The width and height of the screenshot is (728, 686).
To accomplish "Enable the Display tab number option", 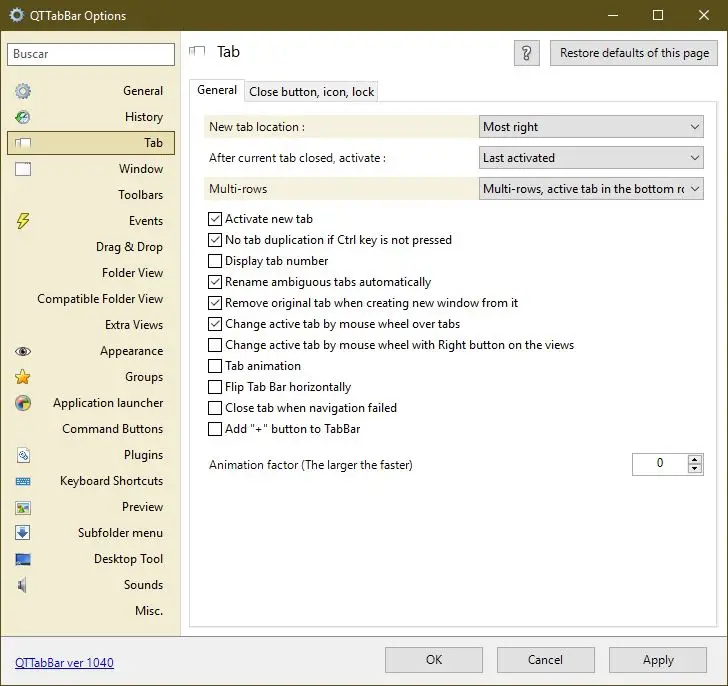I will tap(215, 261).
